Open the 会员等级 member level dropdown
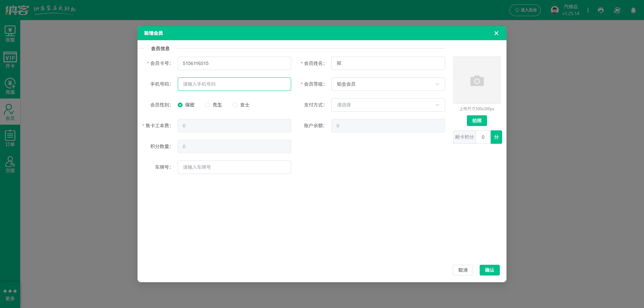 [388, 84]
